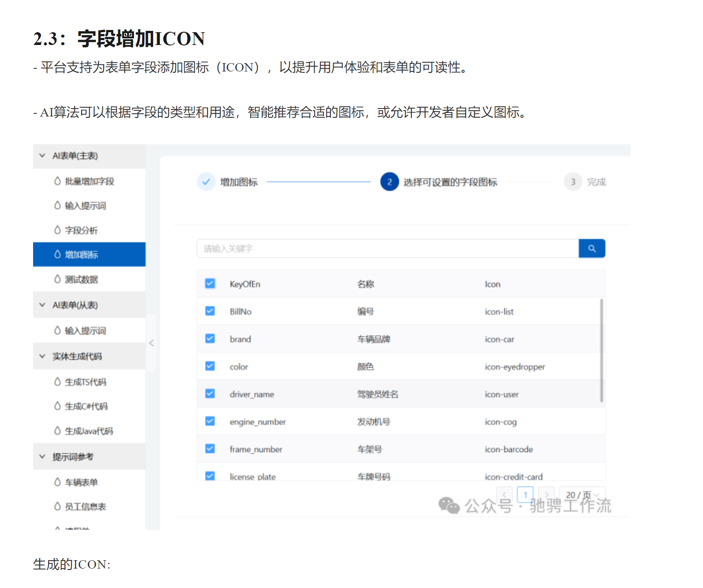Collapse the 实体生成代码 section

coord(42,356)
